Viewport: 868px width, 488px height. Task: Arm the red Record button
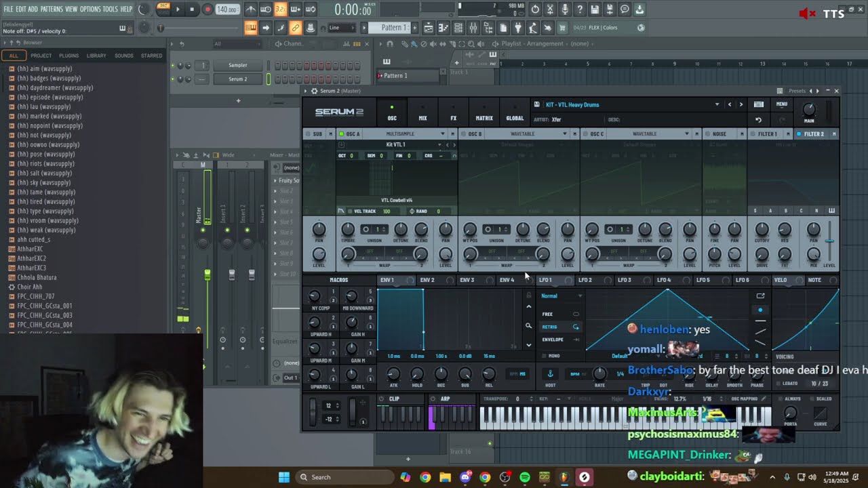tap(208, 9)
